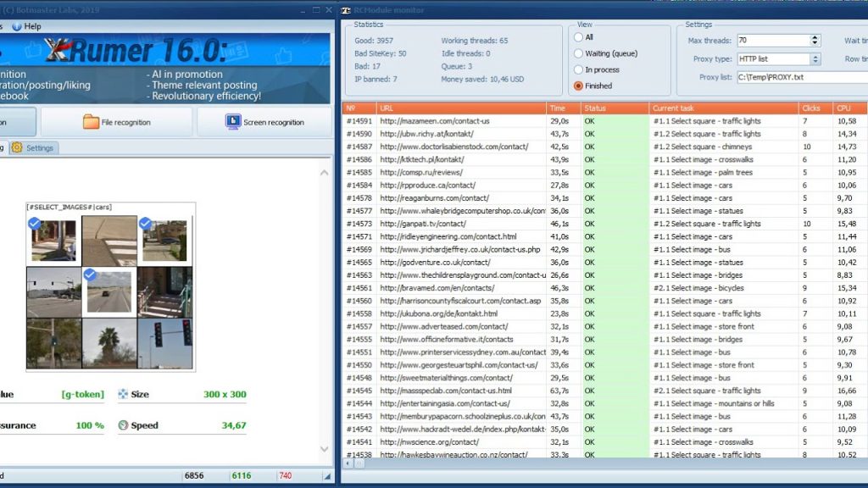868x488 pixels.
Task: Click the Good: 3957 statistic
Action: [374, 41]
